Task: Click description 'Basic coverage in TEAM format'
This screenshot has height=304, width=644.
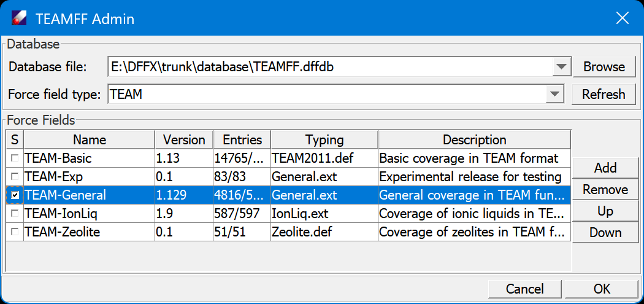Action: click(474, 158)
